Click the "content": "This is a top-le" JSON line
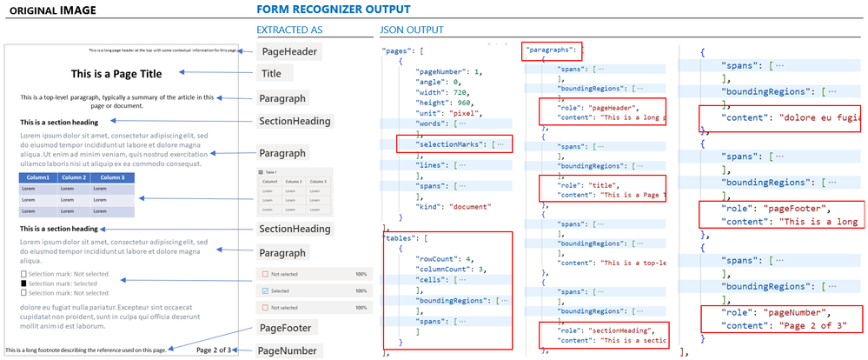 612,263
